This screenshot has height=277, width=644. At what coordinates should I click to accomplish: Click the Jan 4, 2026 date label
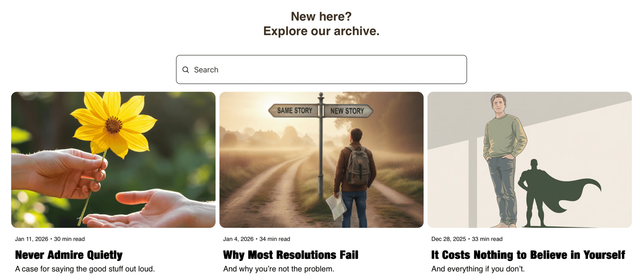point(238,239)
